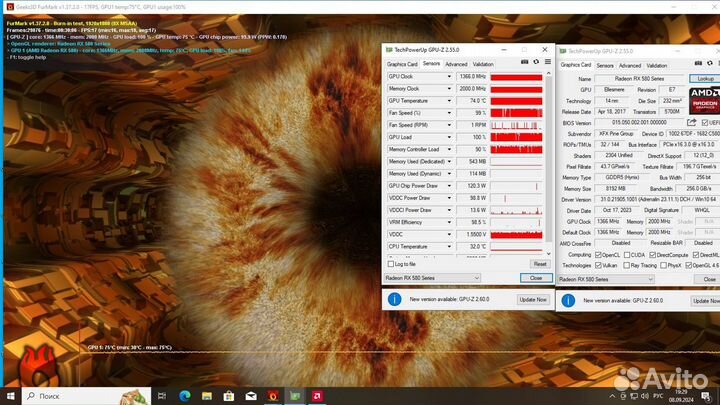
Task: Click the network icon in system tray
Action: coord(634,396)
